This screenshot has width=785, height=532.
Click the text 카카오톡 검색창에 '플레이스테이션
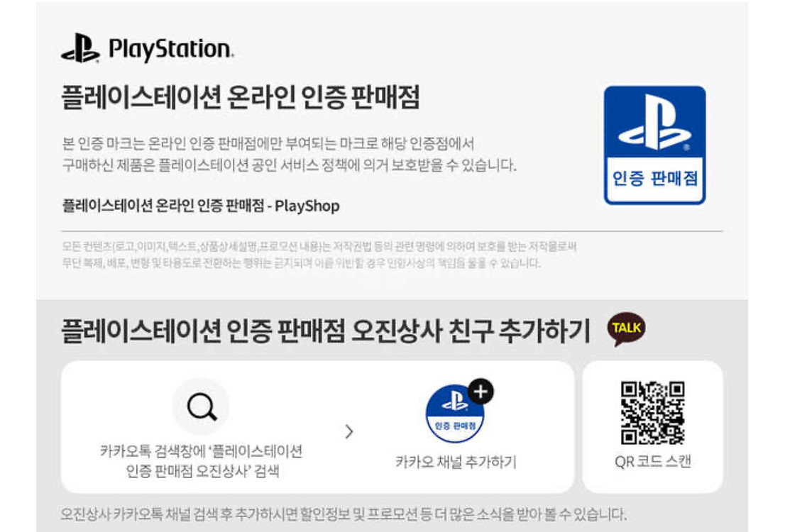202,451
